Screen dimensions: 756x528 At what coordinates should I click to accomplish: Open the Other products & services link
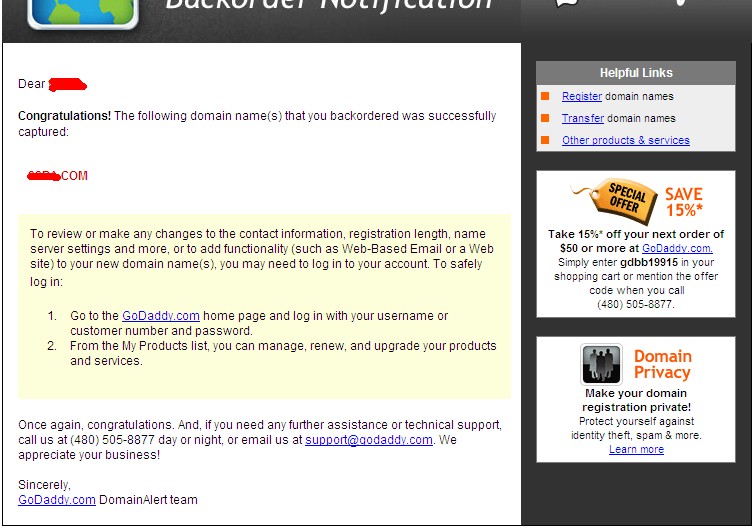pos(626,140)
